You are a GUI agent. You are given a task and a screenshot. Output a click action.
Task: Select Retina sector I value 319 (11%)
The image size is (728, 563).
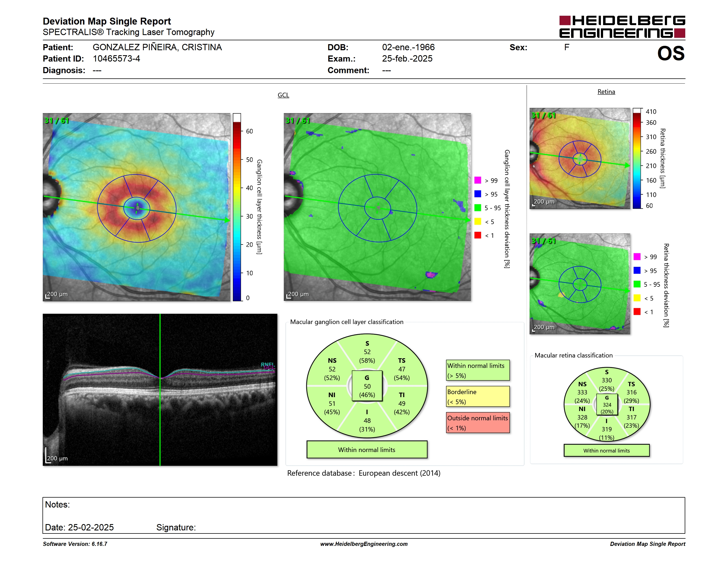607,429
